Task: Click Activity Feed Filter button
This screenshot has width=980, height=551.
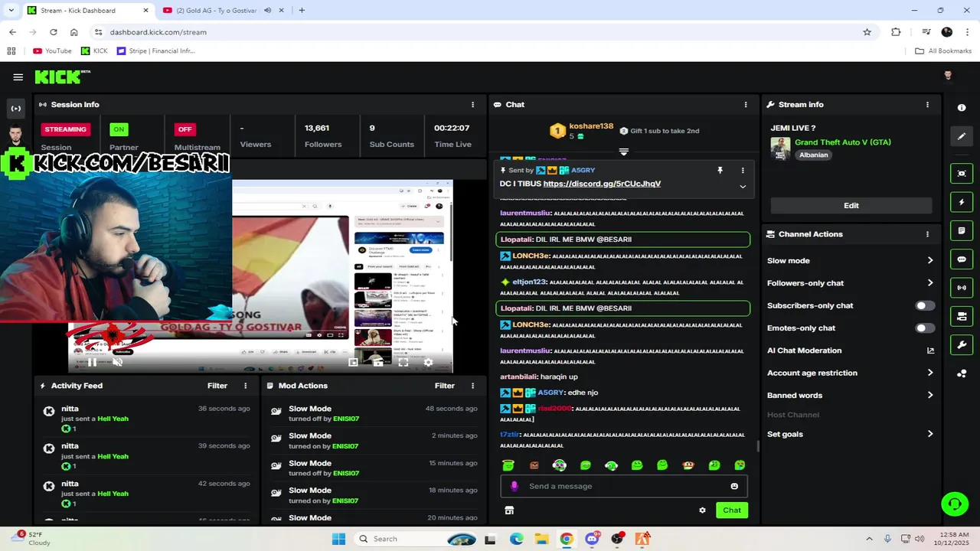Action: click(x=217, y=386)
